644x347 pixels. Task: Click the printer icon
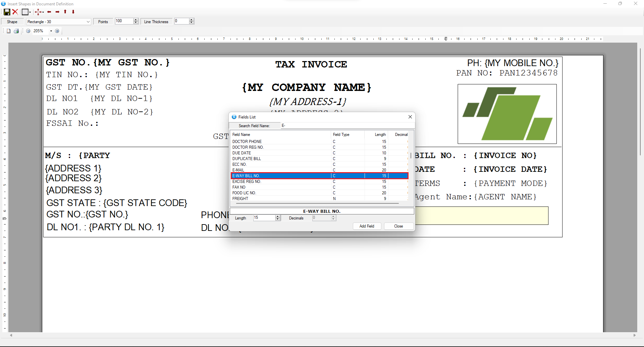[x=16, y=31]
